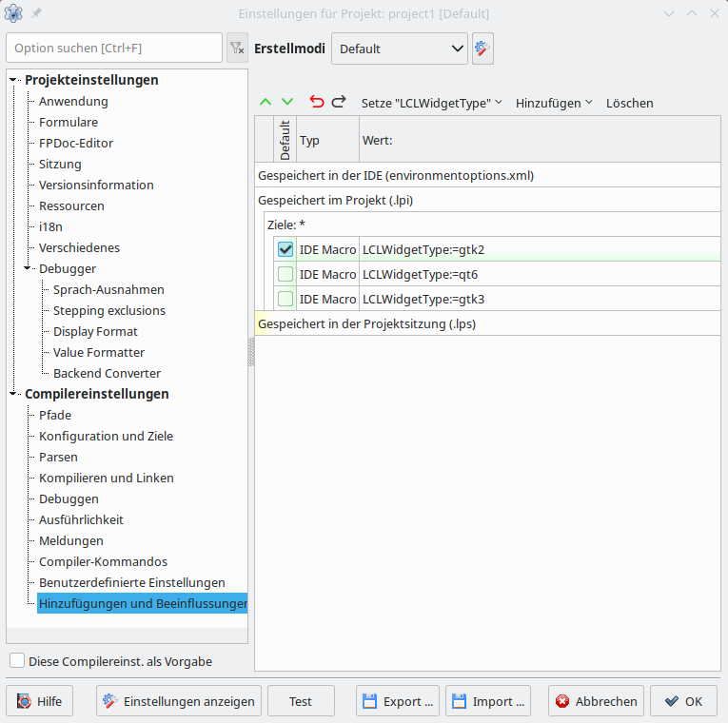Tick the LCLWidgetType:=gtk3 checkbox
Image resolution: width=728 pixels, height=723 pixels.
(x=285, y=299)
